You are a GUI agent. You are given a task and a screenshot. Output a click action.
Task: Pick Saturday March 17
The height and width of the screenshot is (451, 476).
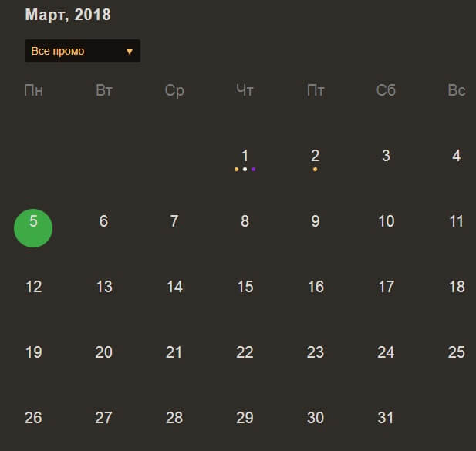pos(386,287)
